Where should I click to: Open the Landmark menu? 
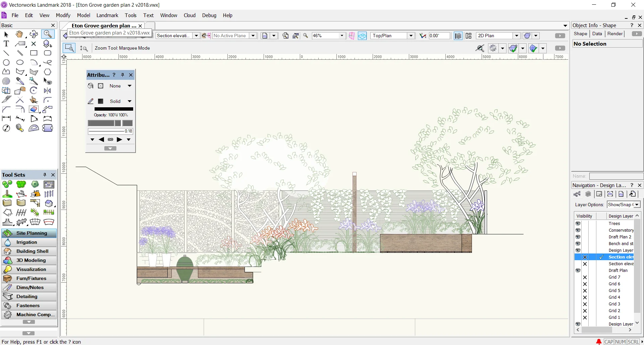(107, 15)
